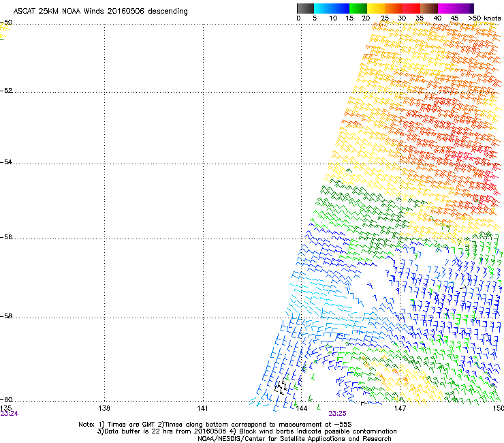Click the -60 latitude axis label
The image size is (504, 443).
(6, 399)
